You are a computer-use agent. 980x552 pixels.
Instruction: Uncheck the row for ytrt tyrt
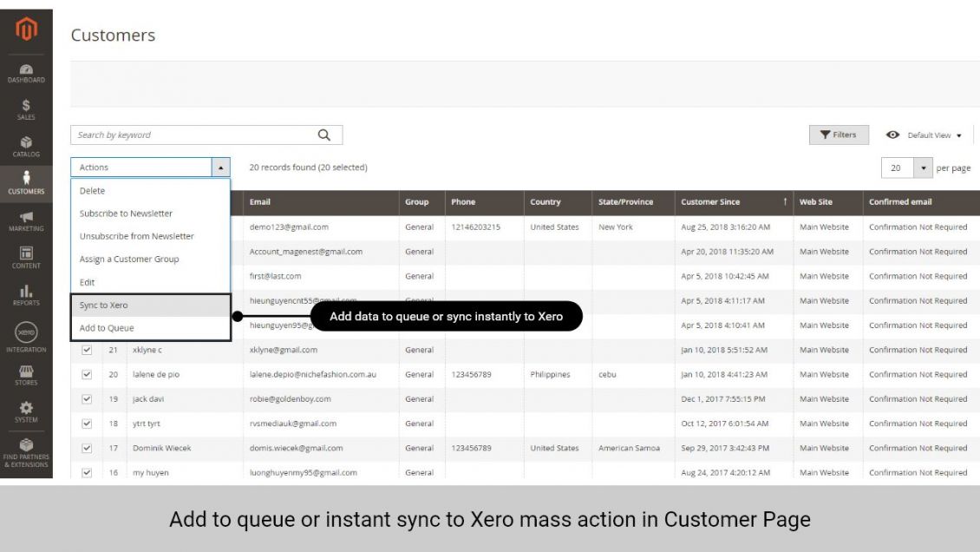[x=87, y=424]
